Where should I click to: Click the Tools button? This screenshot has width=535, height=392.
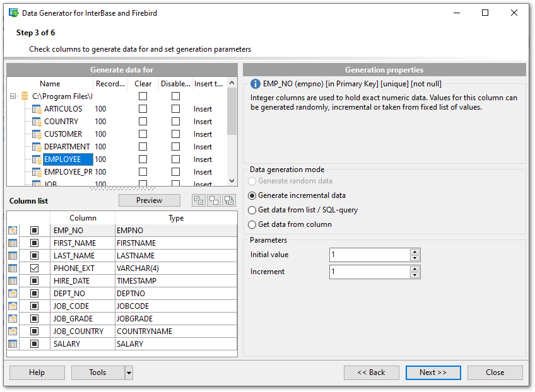[x=98, y=372]
